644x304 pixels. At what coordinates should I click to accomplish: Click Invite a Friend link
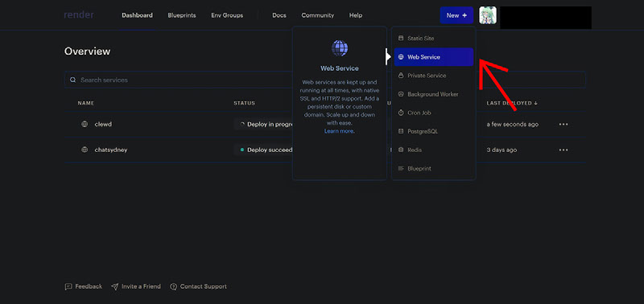136,286
